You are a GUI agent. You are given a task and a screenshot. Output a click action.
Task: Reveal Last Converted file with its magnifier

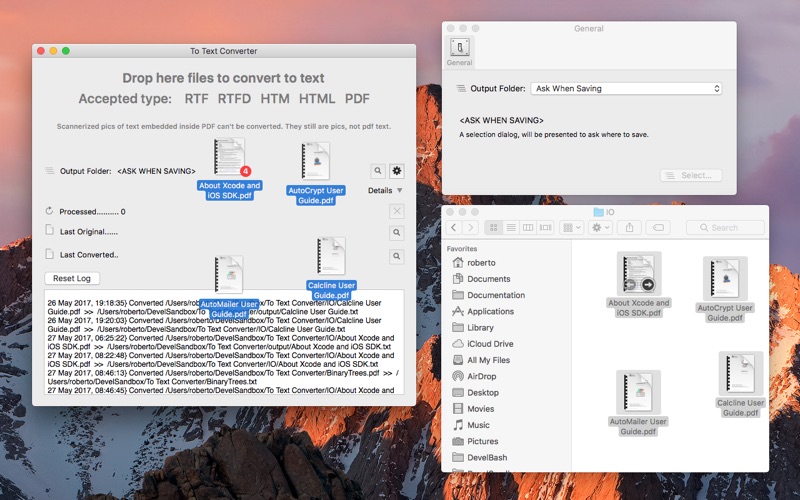(x=396, y=257)
